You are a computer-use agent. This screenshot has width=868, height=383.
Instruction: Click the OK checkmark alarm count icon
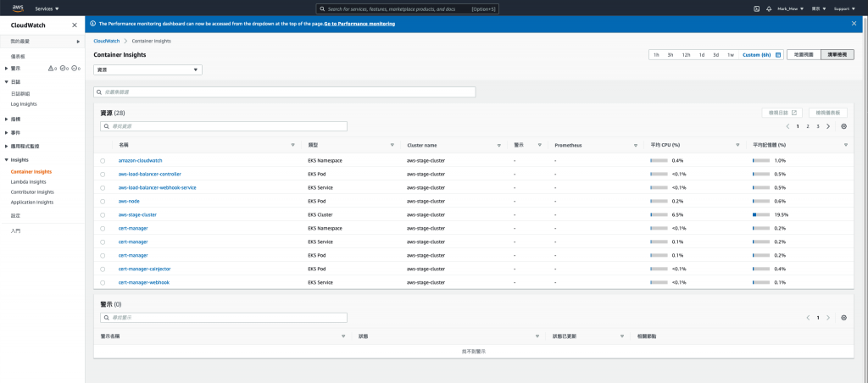[62, 68]
